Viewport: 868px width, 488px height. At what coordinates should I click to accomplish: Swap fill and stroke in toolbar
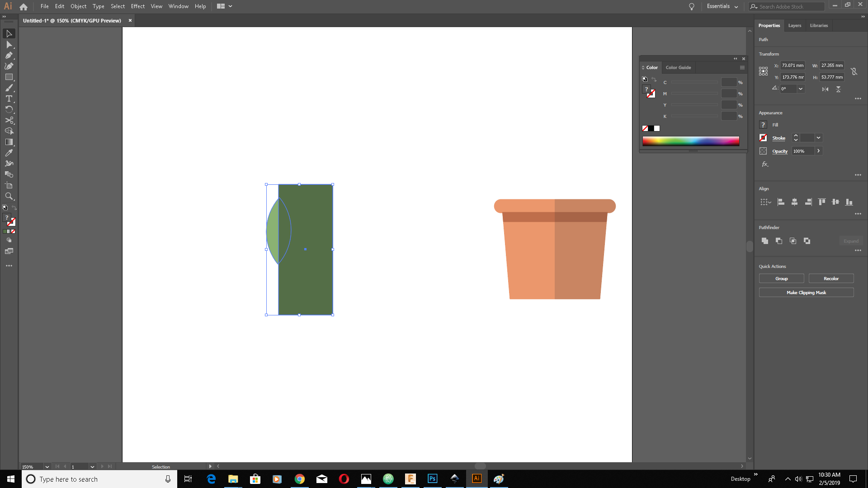tap(14, 208)
